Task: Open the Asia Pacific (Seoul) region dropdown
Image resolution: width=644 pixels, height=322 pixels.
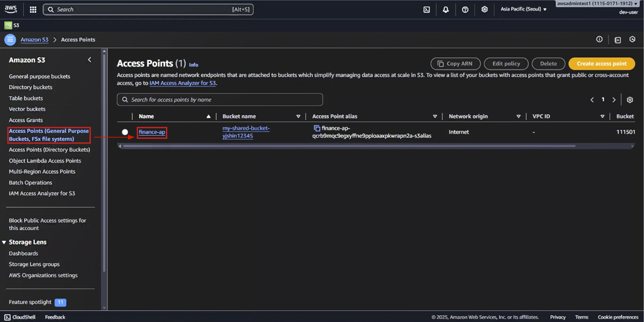Action: [523, 9]
